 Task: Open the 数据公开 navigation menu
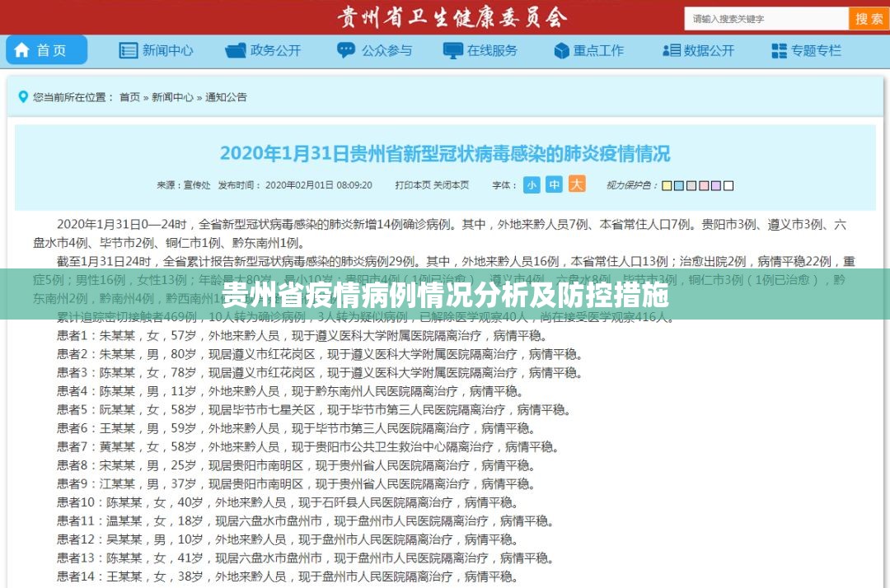point(709,50)
